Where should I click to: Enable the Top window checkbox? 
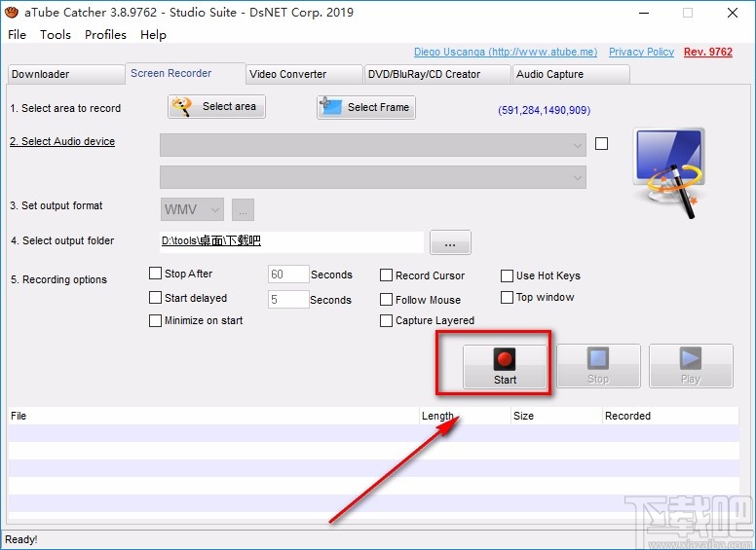pos(507,297)
